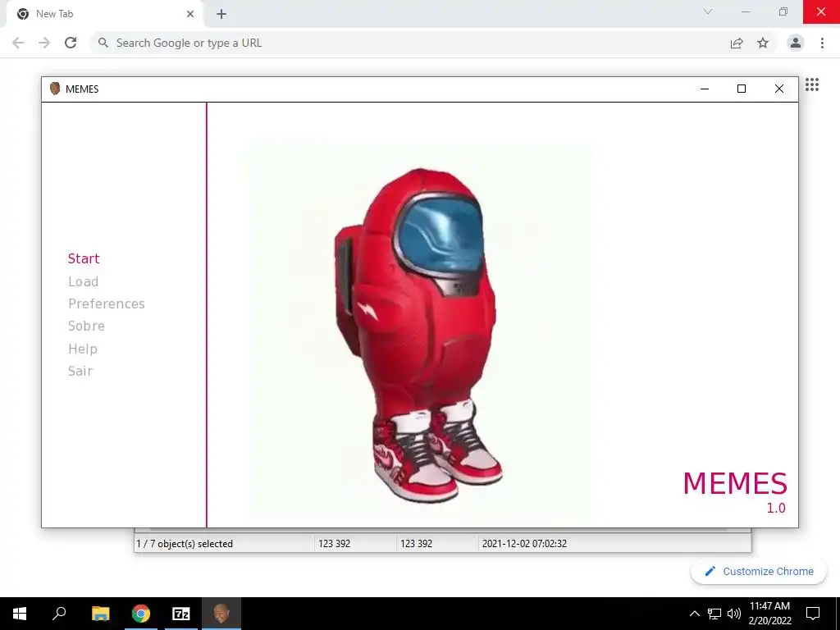
Task: Open the network tray icon
Action: [x=714, y=614]
